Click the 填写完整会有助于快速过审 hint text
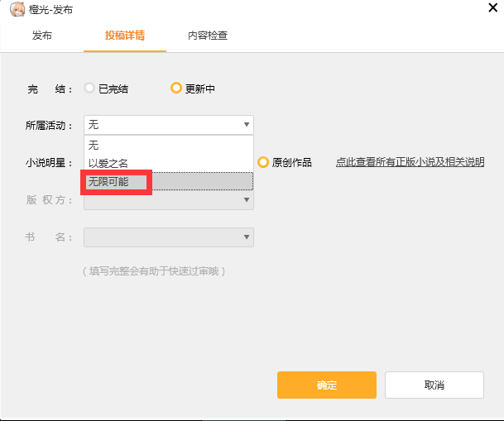 (x=154, y=270)
